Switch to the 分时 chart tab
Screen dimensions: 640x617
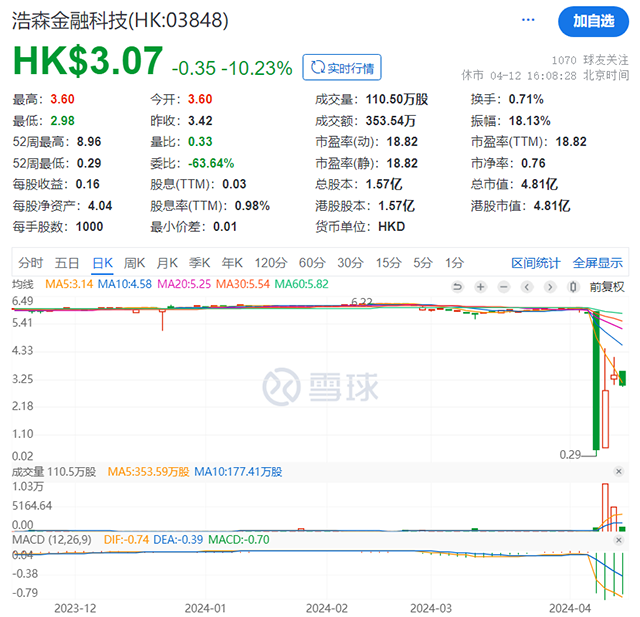(31, 263)
